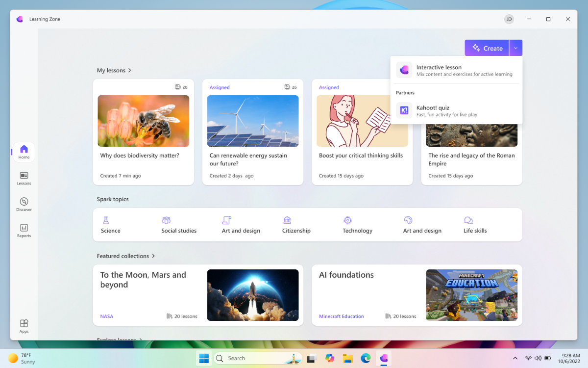The height and width of the screenshot is (368, 588).
Task: Click the Technology chip icon
Action: coord(347,220)
